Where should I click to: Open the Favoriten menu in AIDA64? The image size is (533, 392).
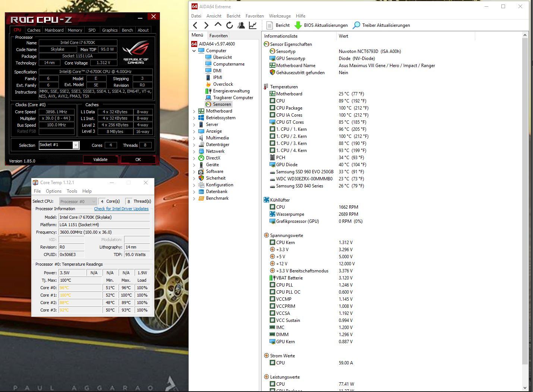pyautogui.click(x=255, y=16)
